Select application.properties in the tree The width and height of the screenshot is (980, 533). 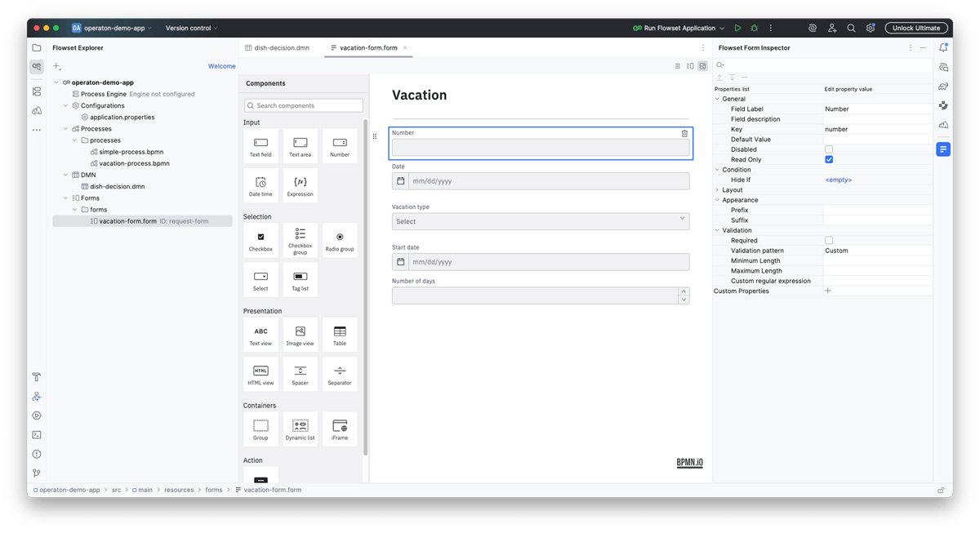[122, 117]
